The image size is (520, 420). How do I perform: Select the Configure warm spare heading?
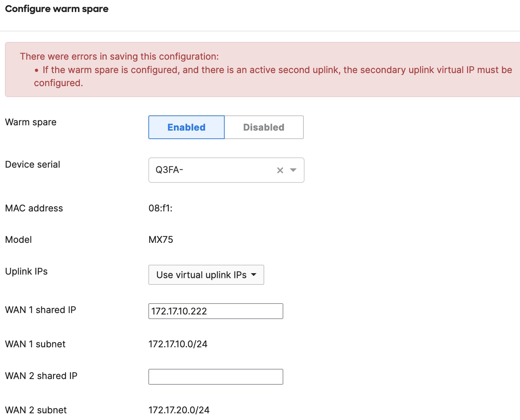point(57,9)
